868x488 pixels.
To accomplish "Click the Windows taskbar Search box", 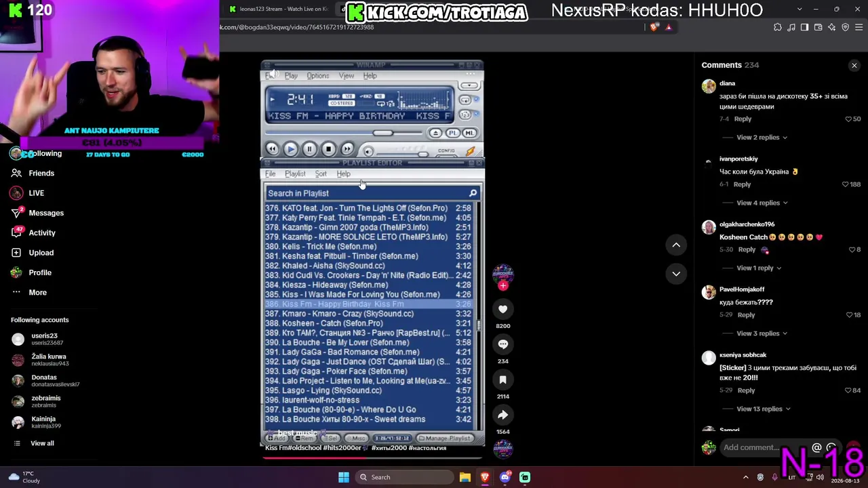I will [405, 477].
